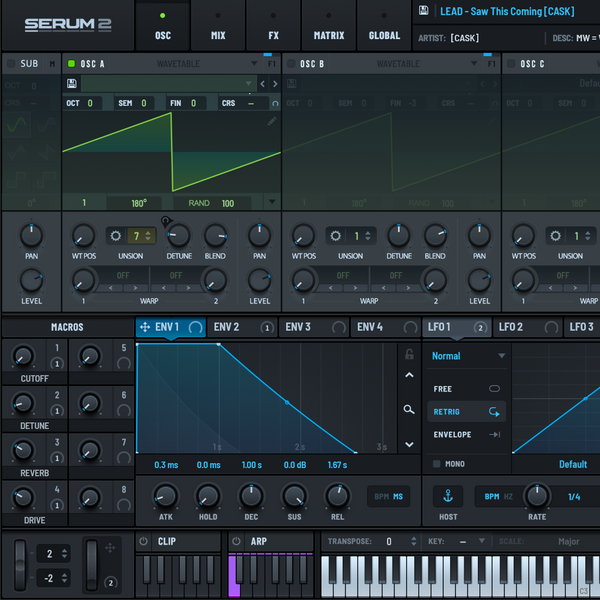Toggle envelope lock icon
This screenshot has width=600, height=600.
click(409, 354)
